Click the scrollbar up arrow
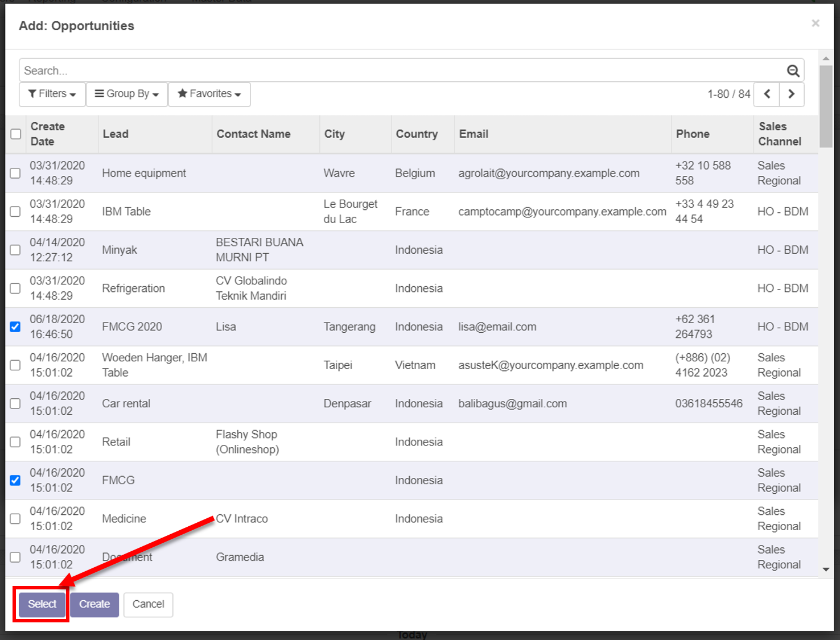 pos(826,58)
